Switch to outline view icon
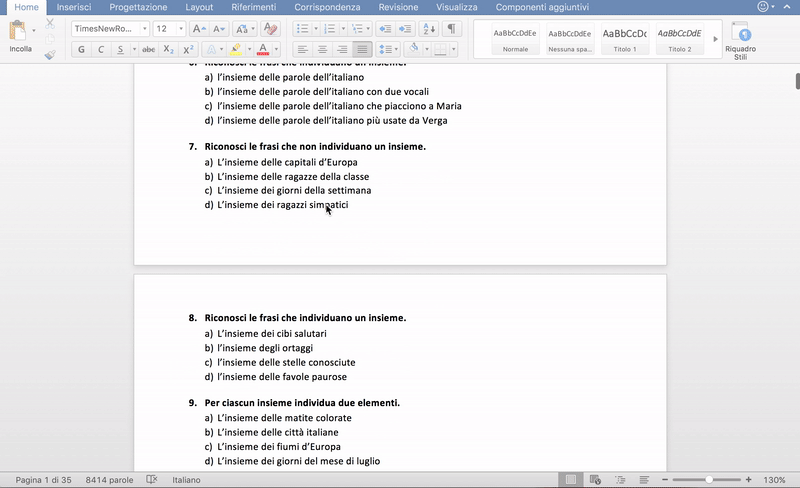Viewport: 800px width, 488px height. 620,479
